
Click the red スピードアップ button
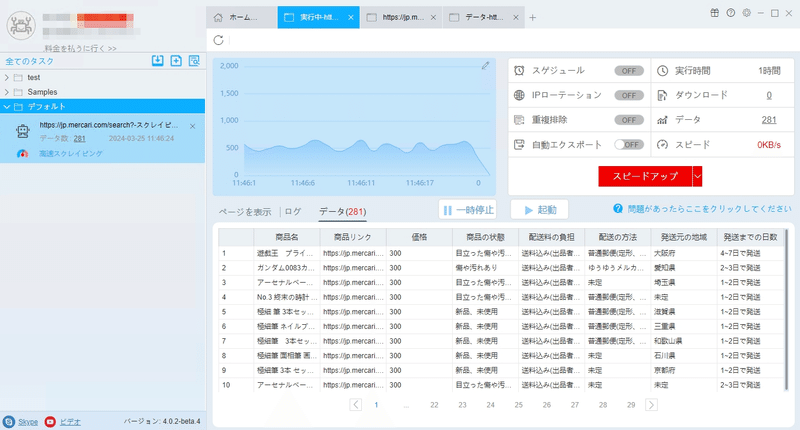[645, 176]
